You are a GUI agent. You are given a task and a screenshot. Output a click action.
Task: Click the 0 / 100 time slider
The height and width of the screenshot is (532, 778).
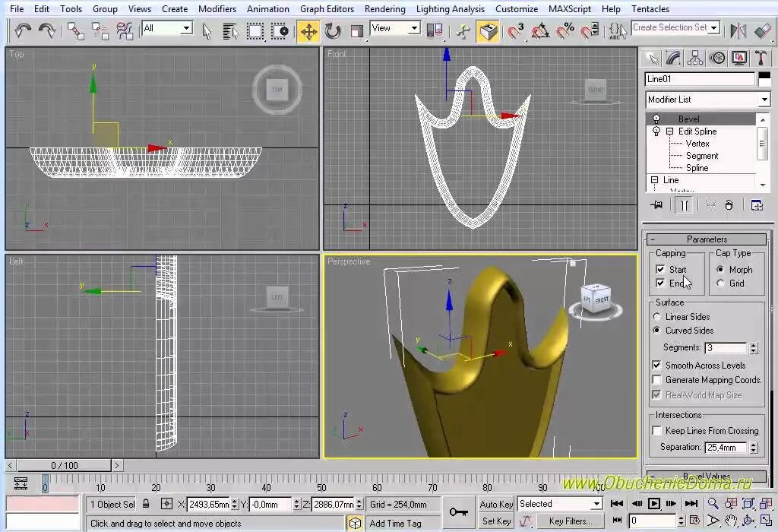point(64,465)
